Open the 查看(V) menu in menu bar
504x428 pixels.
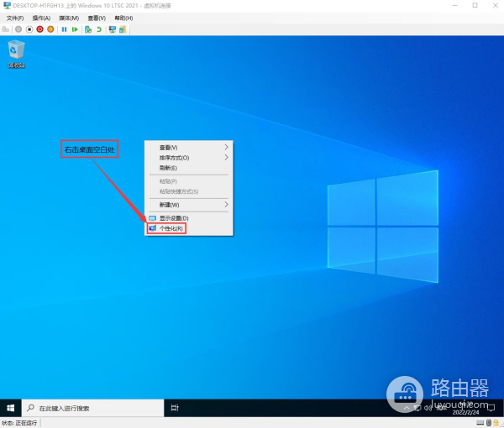(x=97, y=18)
